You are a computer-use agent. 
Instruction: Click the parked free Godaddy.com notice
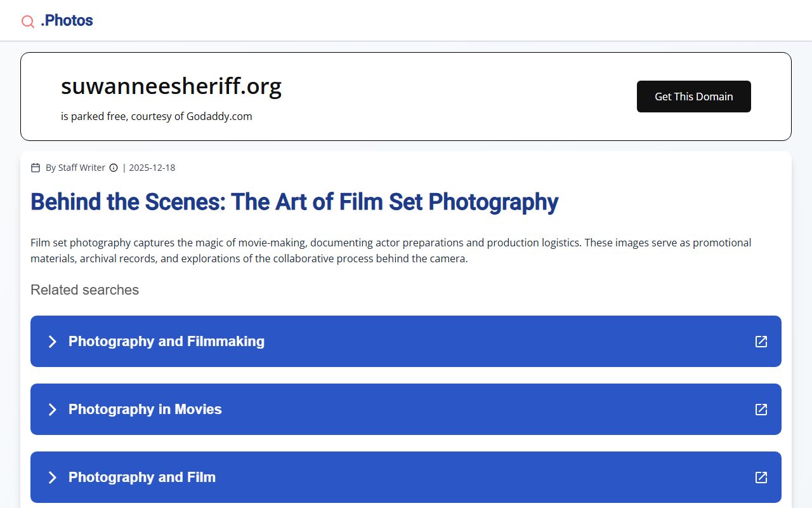(157, 116)
